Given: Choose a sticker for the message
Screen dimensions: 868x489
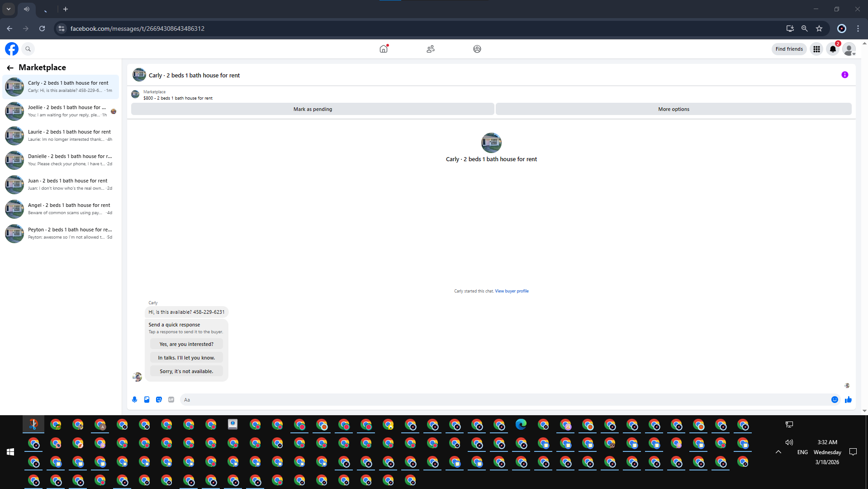Looking at the screenshot, I should (x=159, y=399).
